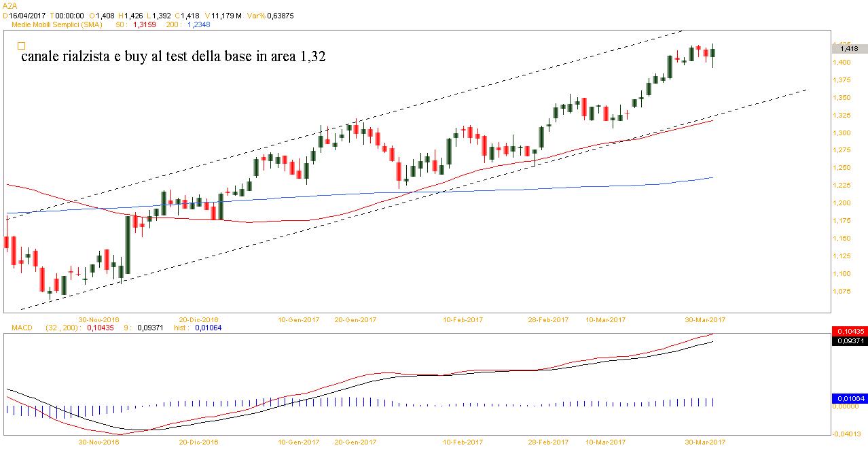Image resolution: width=868 pixels, height=454 pixels.
Task: Click the 20-Dic-2016 date below MACD panel
Action: [x=198, y=442]
